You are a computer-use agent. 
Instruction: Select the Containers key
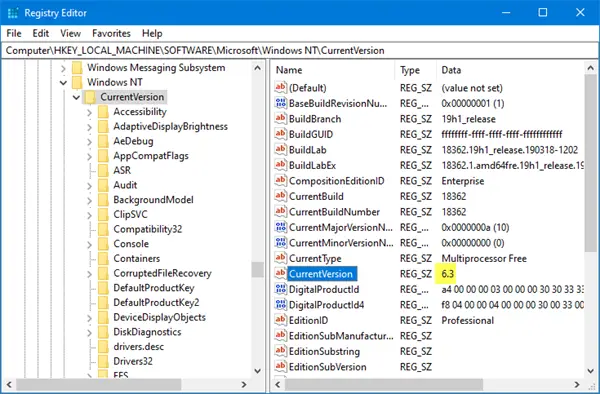click(x=137, y=258)
